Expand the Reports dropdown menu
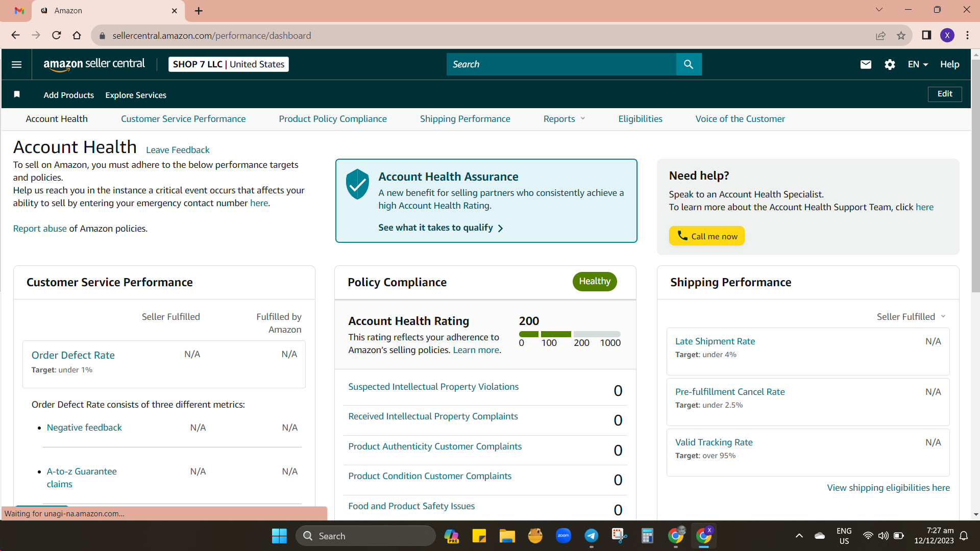The image size is (980, 551). [x=564, y=119]
